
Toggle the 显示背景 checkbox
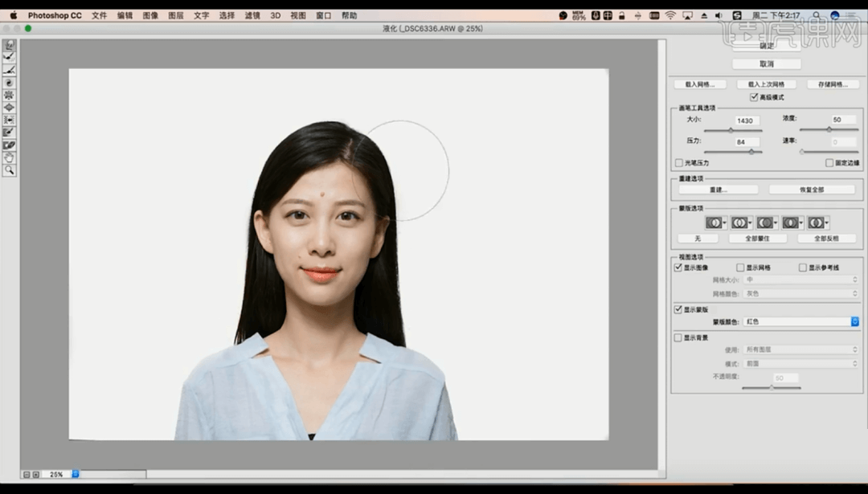coord(679,337)
